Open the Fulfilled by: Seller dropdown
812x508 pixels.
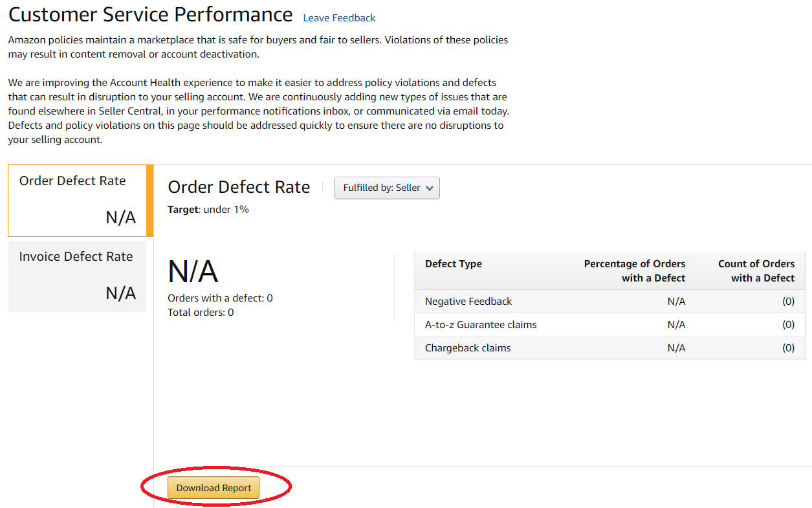coord(387,188)
